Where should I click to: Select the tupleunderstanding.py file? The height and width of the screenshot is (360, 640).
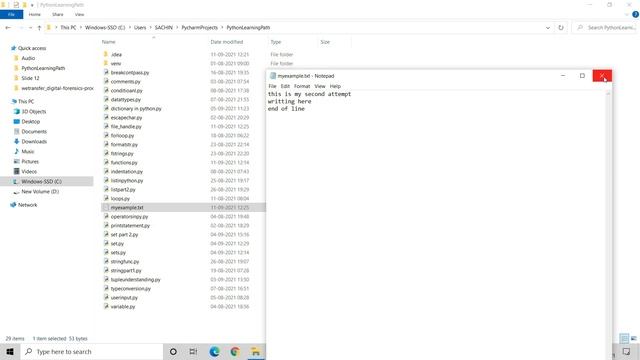click(x=136, y=280)
